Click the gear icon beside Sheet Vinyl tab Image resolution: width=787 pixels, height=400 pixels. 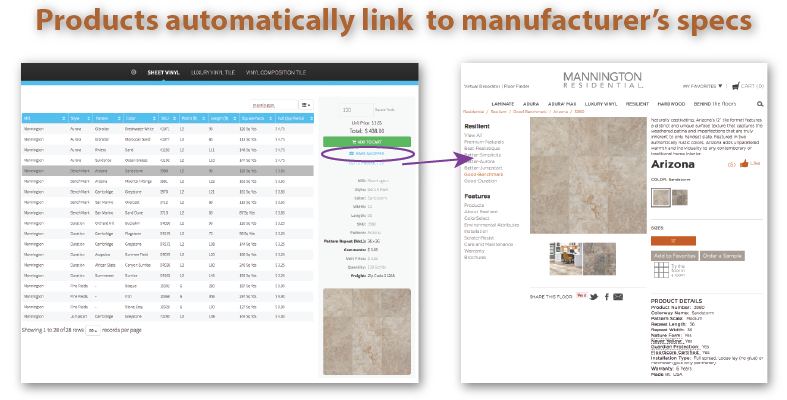pos(134,73)
